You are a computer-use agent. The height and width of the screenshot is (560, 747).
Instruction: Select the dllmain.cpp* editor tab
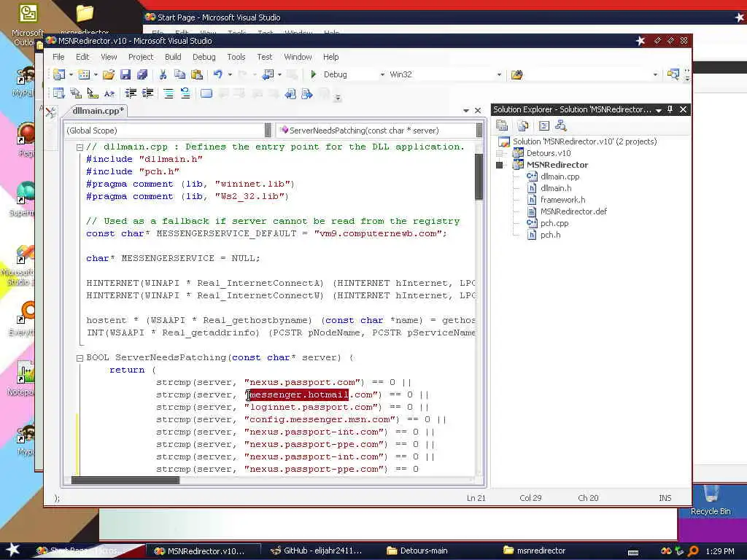coord(98,111)
